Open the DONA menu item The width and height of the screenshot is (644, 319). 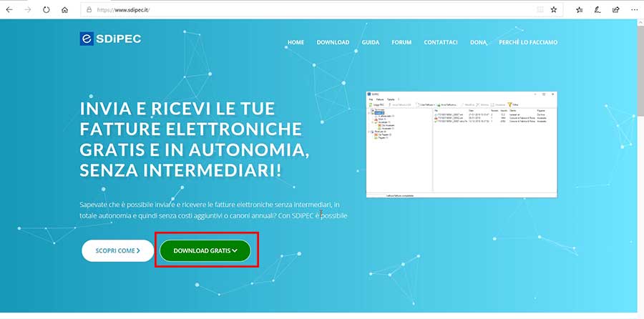click(x=478, y=42)
